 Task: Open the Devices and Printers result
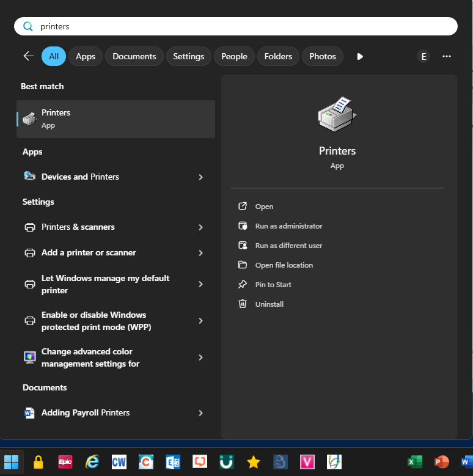pyautogui.click(x=116, y=177)
